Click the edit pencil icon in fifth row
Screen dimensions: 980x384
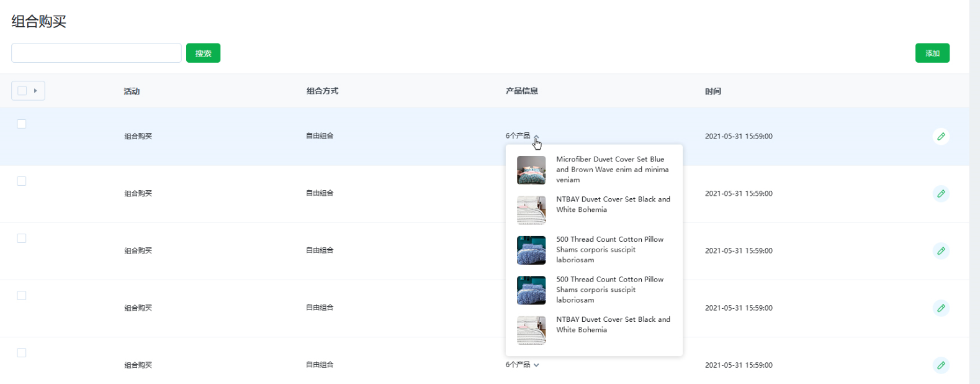coord(941,365)
